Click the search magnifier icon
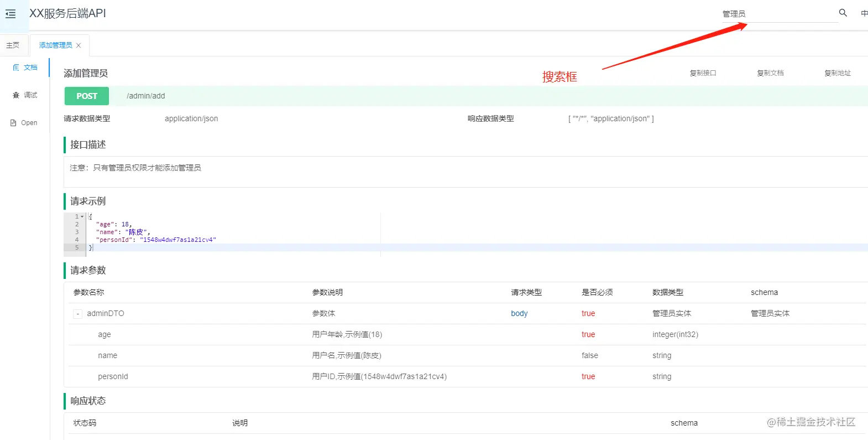 pos(843,13)
